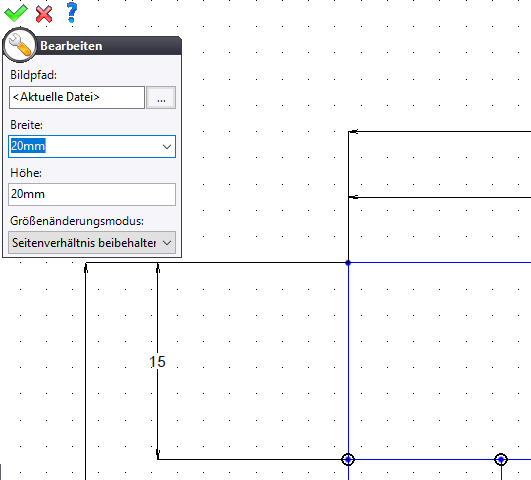Click the Bildpfad input field
This screenshot has height=480, width=531.
coord(77,98)
